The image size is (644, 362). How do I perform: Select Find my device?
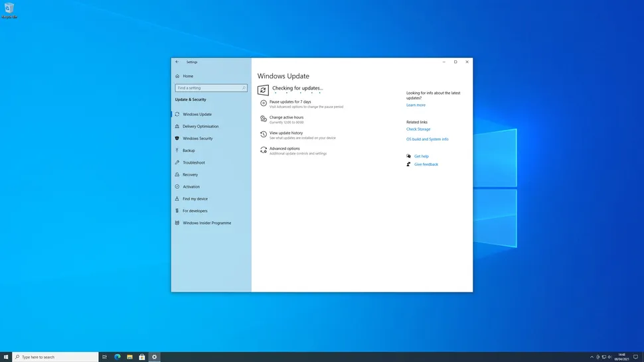[195, 199]
